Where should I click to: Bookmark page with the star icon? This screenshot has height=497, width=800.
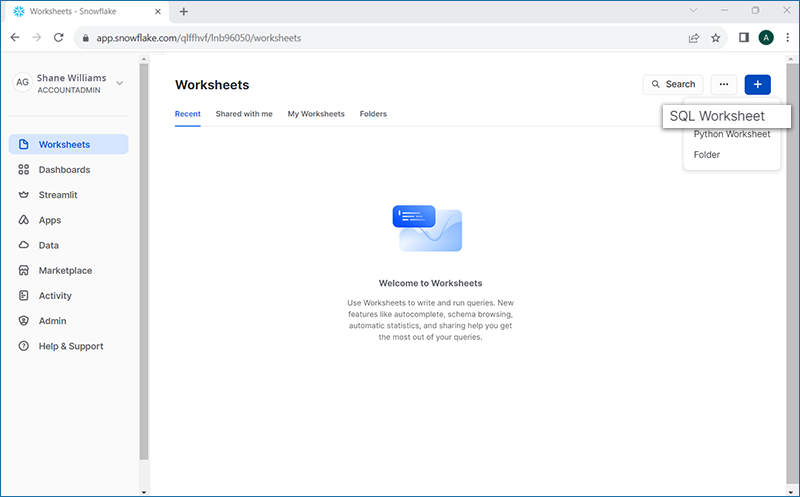pos(716,38)
